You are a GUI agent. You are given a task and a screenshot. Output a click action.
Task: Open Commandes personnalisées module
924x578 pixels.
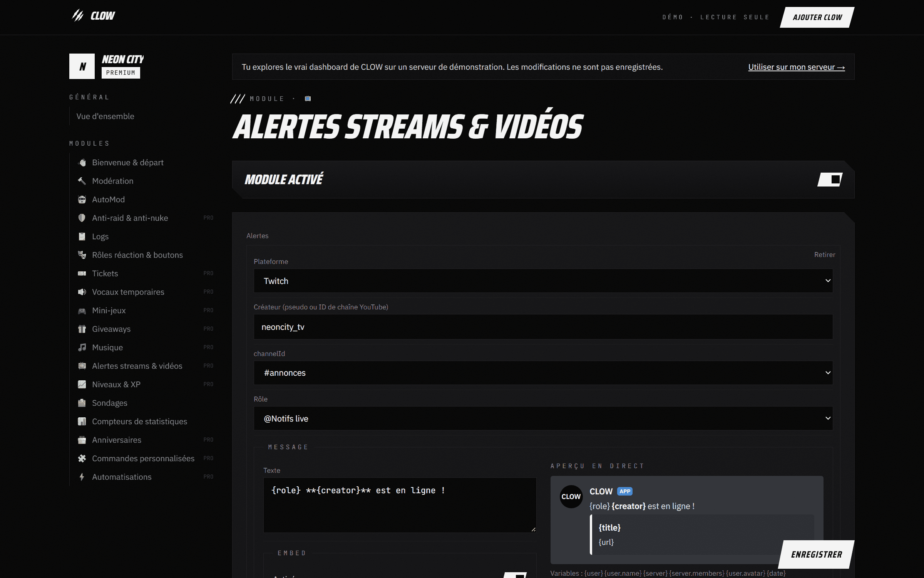(146, 459)
